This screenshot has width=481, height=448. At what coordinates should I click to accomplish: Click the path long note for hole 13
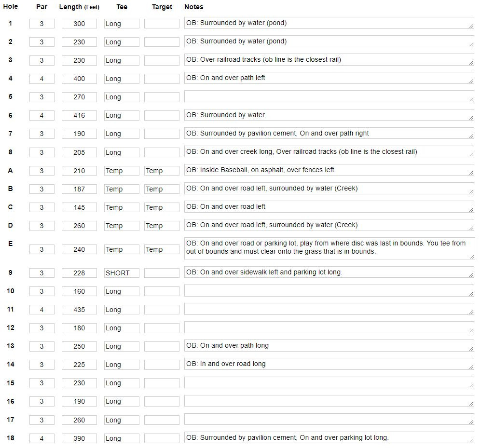(328, 346)
